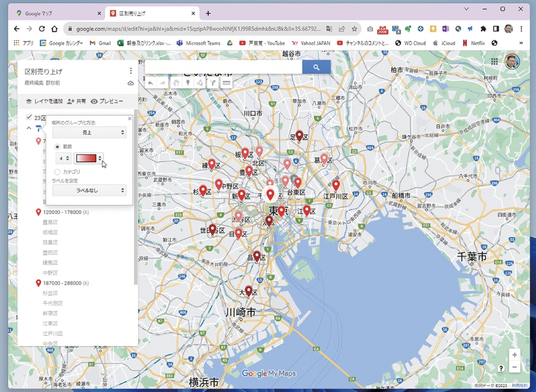Open the Google account avatar on map
The height and width of the screenshot is (392, 536).
pyautogui.click(x=512, y=62)
